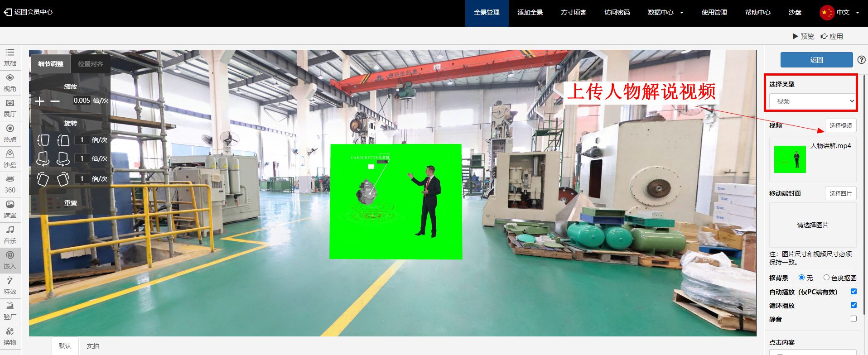The height and width of the screenshot is (355, 868).
Task: Click the 人物讲解.mp4 video thumbnail
Action: tap(790, 159)
